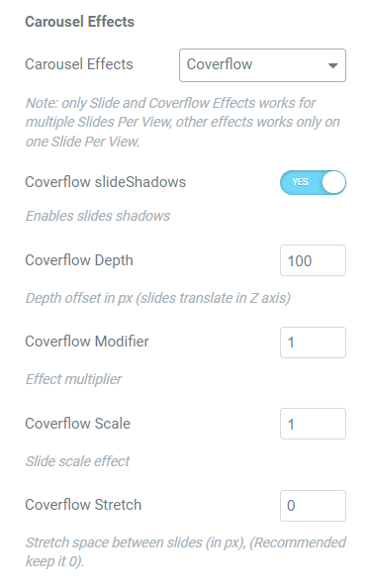Click the Coverflow Stretch label

click(x=83, y=505)
